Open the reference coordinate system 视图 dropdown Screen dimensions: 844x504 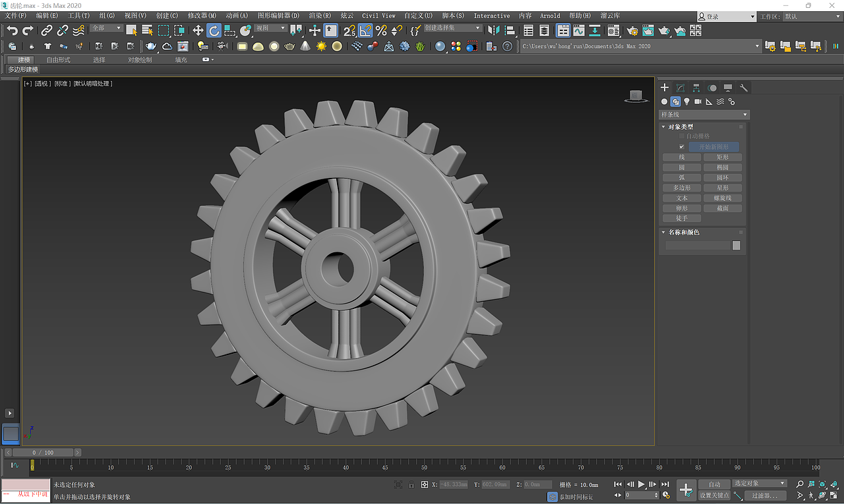[270, 28]
